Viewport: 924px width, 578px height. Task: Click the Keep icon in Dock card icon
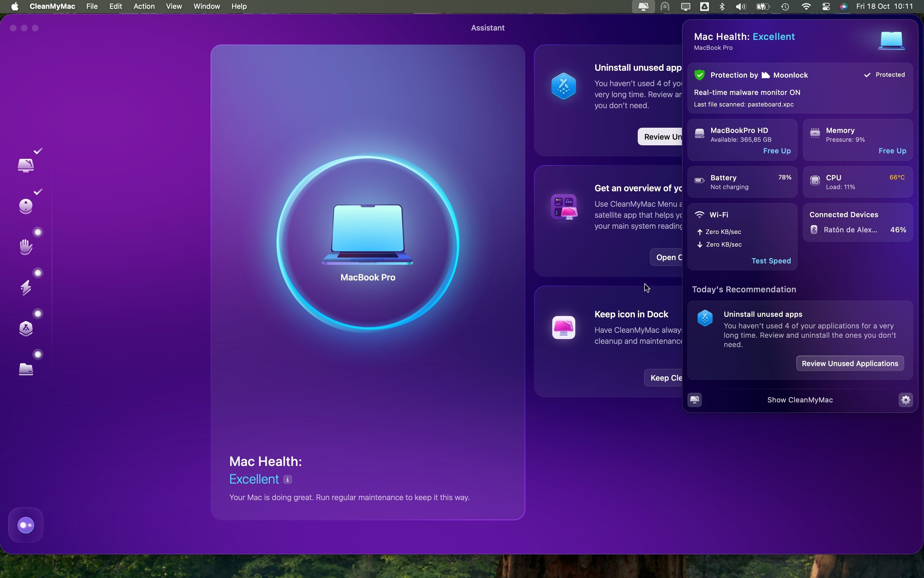[564, 328]
